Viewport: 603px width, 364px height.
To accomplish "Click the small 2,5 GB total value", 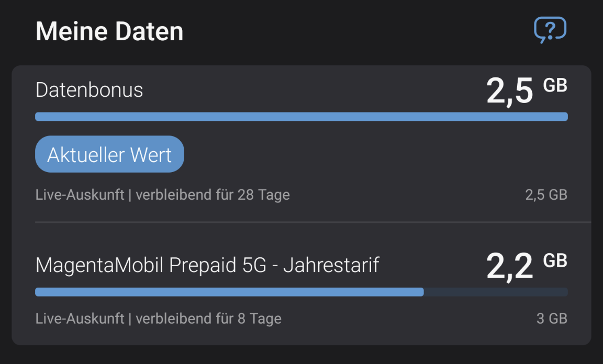I will (x=546, y=195).
